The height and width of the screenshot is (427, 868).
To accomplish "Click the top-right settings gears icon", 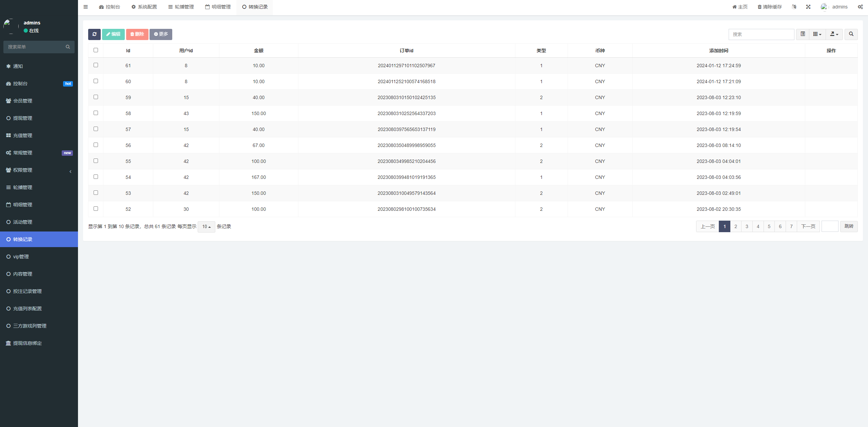I will tap(860, 7).
